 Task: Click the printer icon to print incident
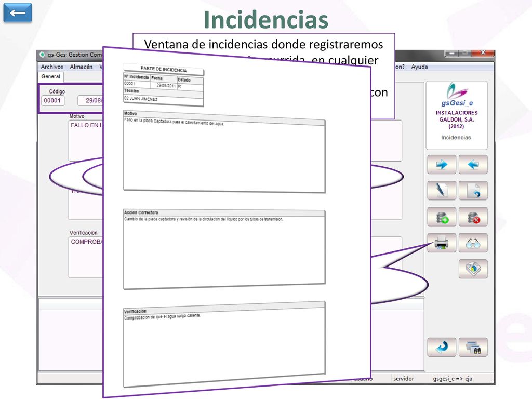point(442,243)
